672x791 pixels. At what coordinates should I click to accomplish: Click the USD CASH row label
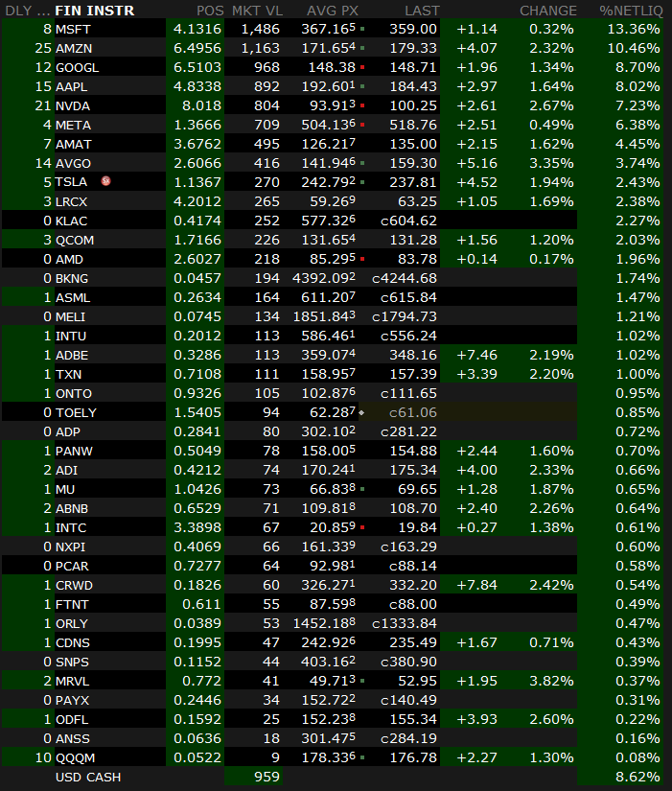tap(88, 777)
